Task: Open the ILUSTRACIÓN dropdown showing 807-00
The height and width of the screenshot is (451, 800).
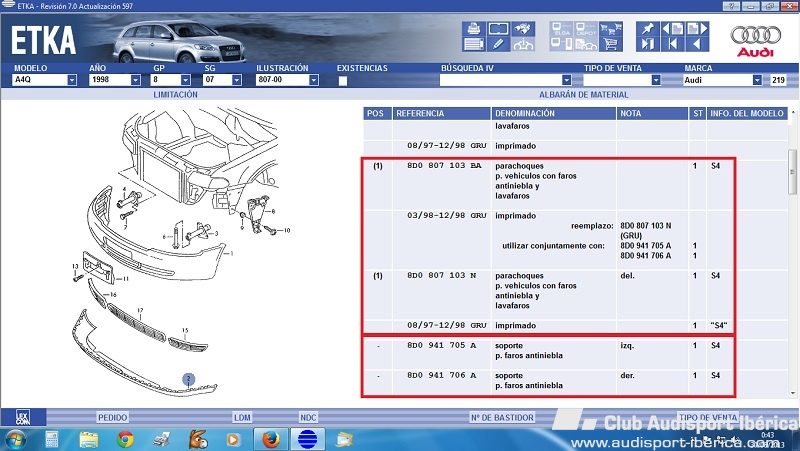Action: click(x=314, y=80)
